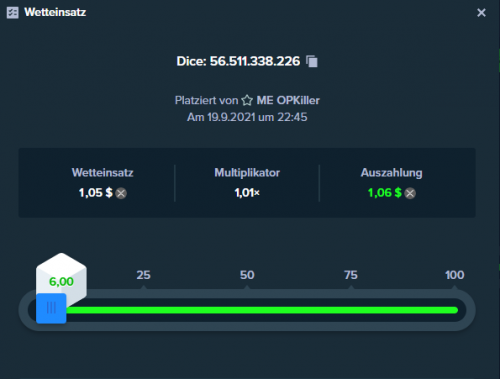500x379 pixels.
Task: Close the Wetteinsatz dialog
Action: point(481,13)
